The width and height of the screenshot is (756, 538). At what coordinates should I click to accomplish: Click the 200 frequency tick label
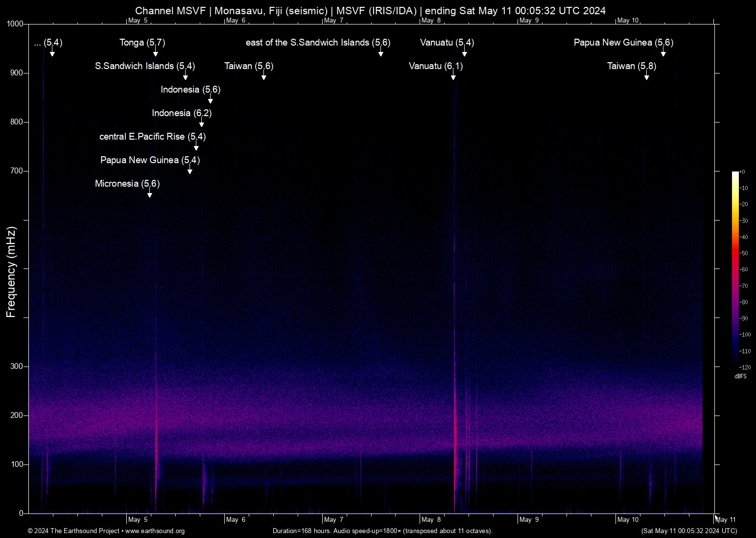pos(17,416)
